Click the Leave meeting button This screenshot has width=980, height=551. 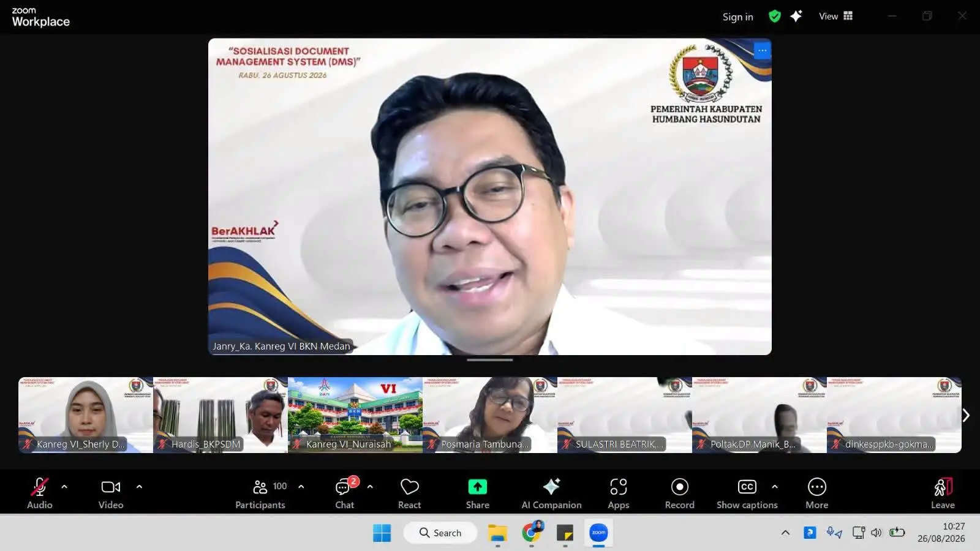pyautogui.click(x=943, y=493)
